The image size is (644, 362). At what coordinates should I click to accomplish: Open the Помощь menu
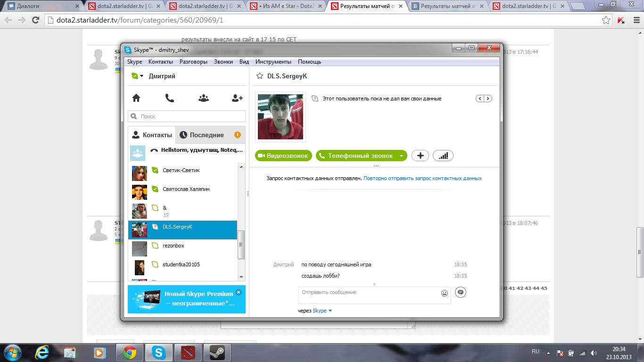pos(309,62)
